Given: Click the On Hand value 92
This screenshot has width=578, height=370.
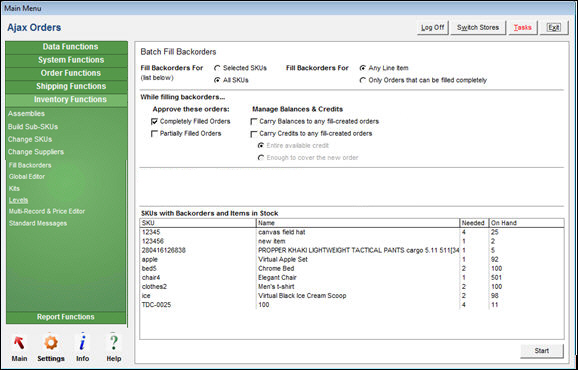Looking at the screenshot, I should tap(495, 260).
